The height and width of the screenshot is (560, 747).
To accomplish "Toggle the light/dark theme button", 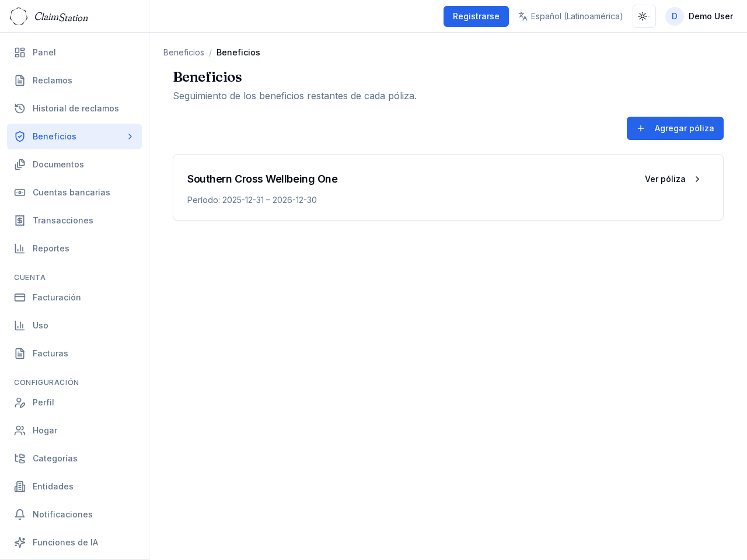I will (644, 16).
